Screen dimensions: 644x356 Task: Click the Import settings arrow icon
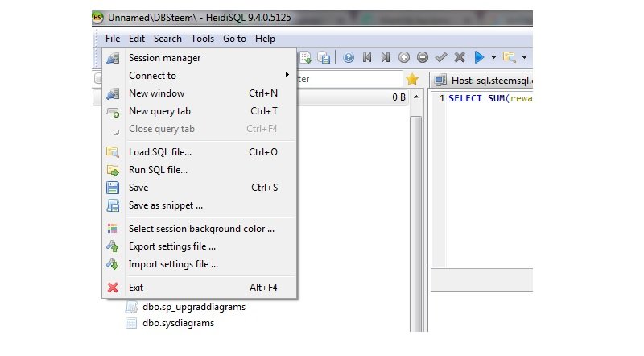(113, 264)
